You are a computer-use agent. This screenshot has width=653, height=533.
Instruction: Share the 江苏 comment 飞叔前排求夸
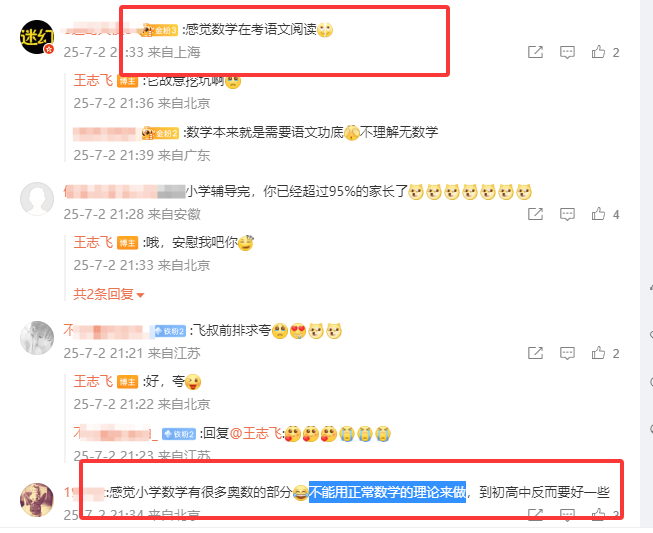pos(536,353)
